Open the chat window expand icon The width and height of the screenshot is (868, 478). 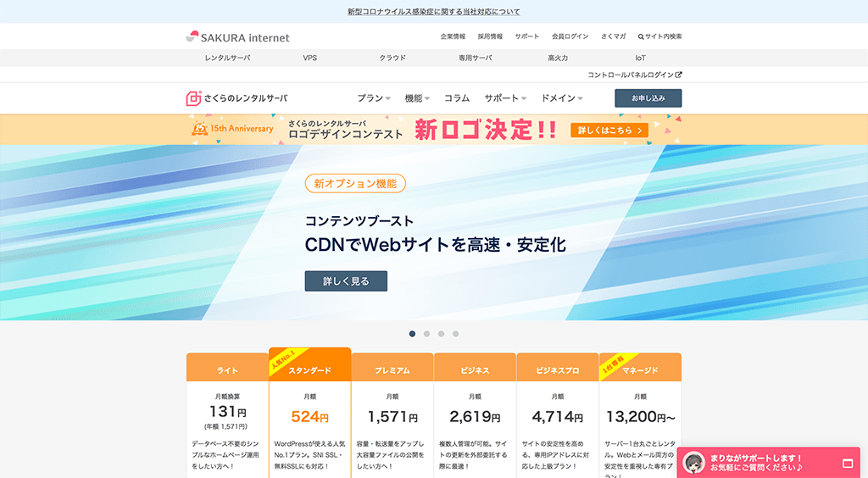pos(848,463)
